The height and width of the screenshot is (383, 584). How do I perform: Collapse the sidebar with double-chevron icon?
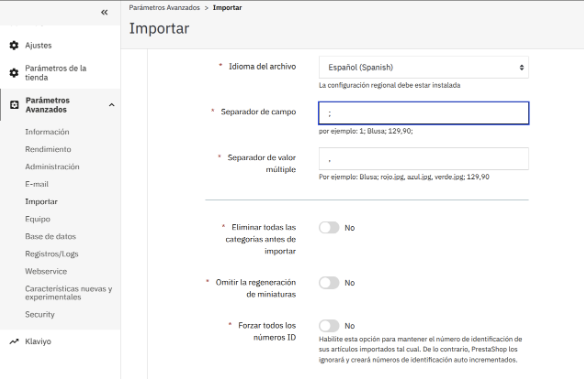click(104, 12)
